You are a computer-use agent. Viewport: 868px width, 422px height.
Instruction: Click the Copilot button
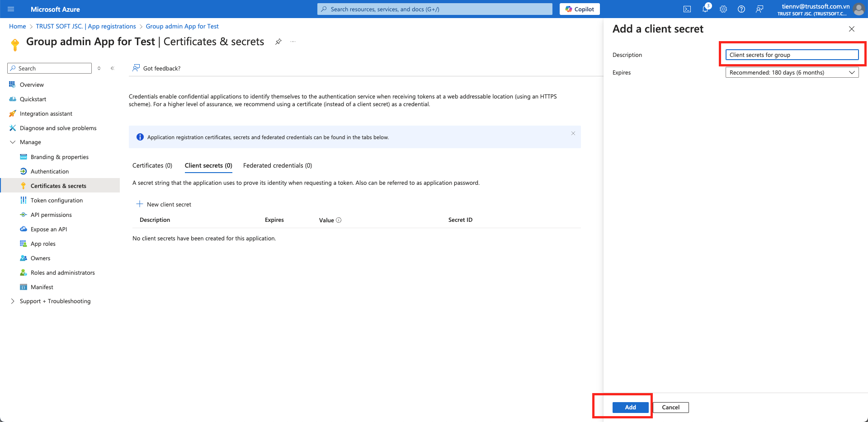[x=580, y=9]
